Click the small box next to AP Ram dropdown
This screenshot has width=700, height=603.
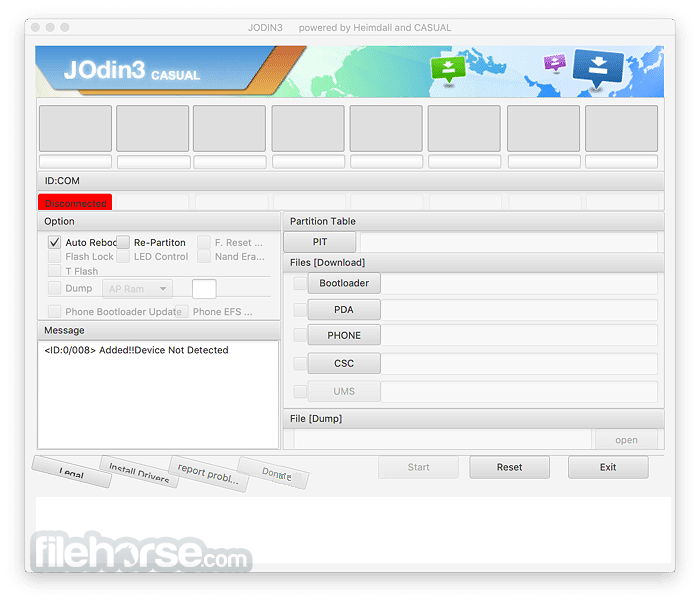(x=204, y=289)
